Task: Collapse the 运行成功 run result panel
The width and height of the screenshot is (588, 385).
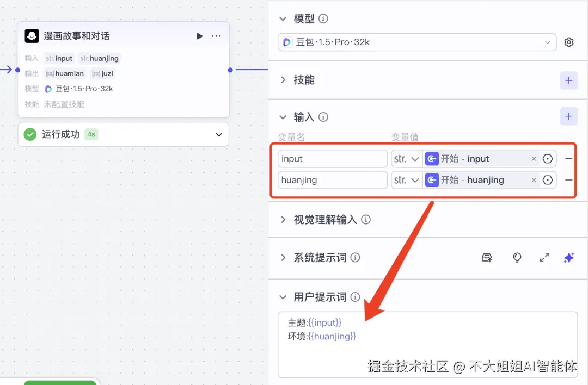Action: 219,134
